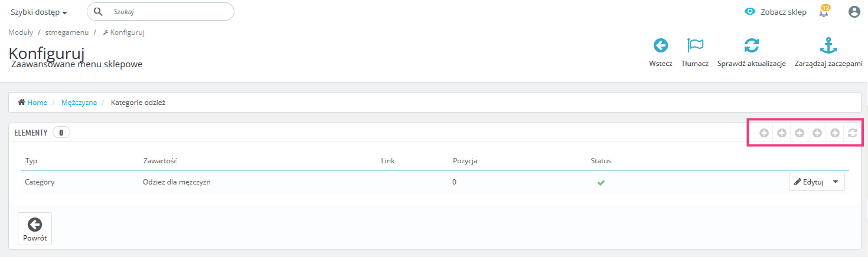Focus the Szukaj search field
Viewport: 868px width, 257px height.
(168, 11)
